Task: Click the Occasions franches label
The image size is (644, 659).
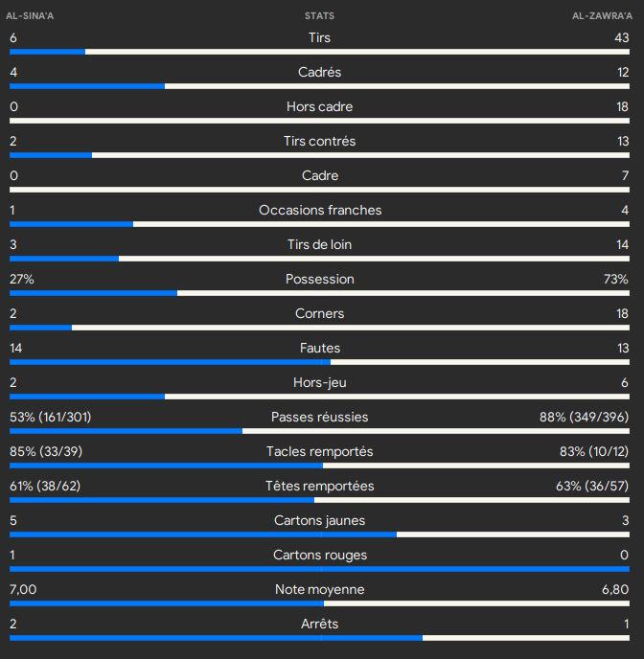Action: (x=319, y=210)
